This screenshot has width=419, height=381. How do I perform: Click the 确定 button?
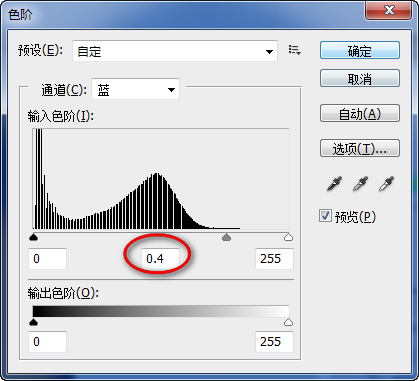coord(360,50)
